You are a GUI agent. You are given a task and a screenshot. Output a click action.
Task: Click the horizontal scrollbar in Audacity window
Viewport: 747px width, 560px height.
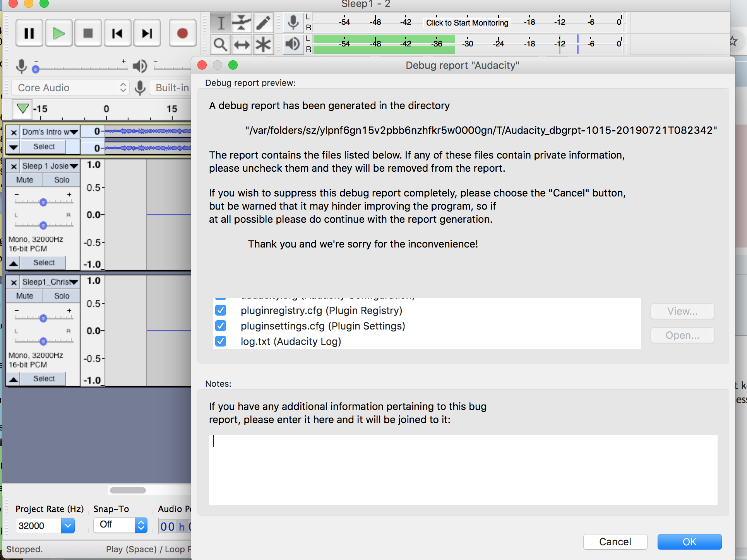[128, 490]
